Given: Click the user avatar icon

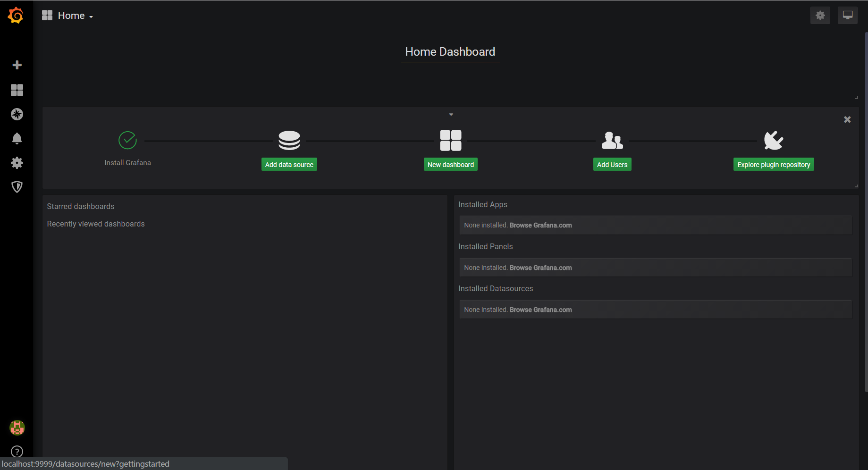Looking at the screenshot, I should [x=17, y=428].
